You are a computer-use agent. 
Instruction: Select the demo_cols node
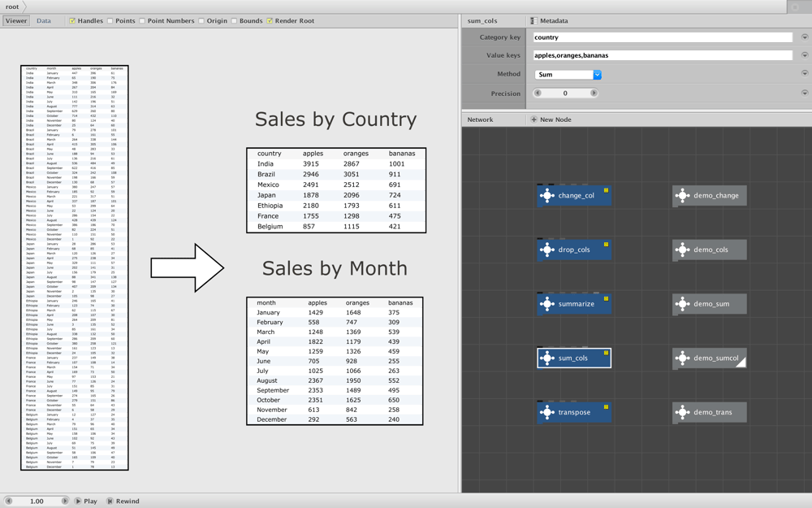[x=710, y=250]
